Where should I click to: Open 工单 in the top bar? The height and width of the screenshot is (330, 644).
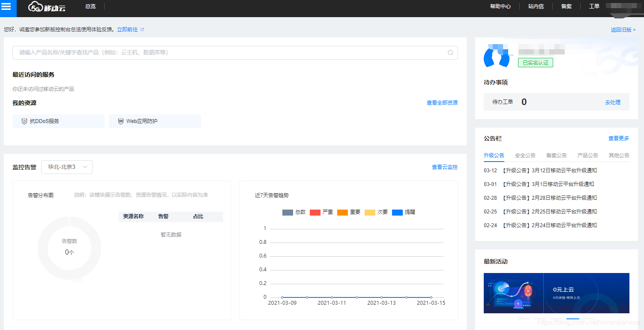click(594, 6)
